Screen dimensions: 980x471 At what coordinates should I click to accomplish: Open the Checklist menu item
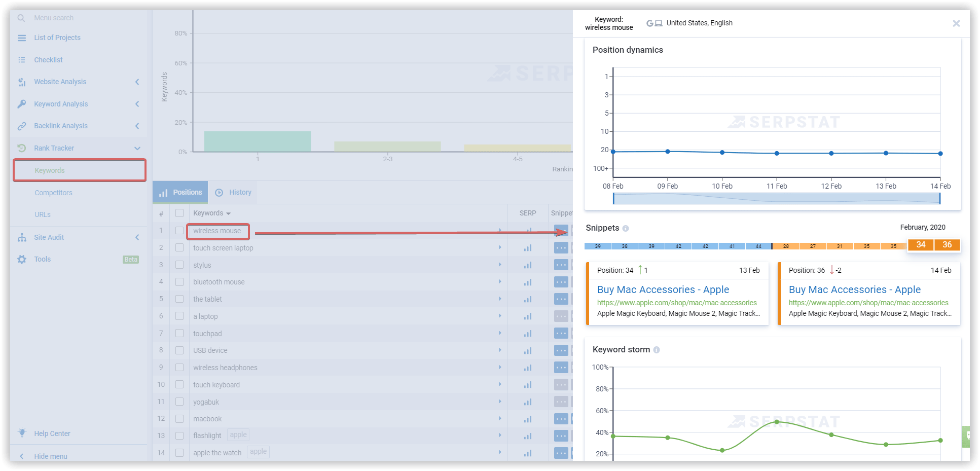tap(48, 60)
